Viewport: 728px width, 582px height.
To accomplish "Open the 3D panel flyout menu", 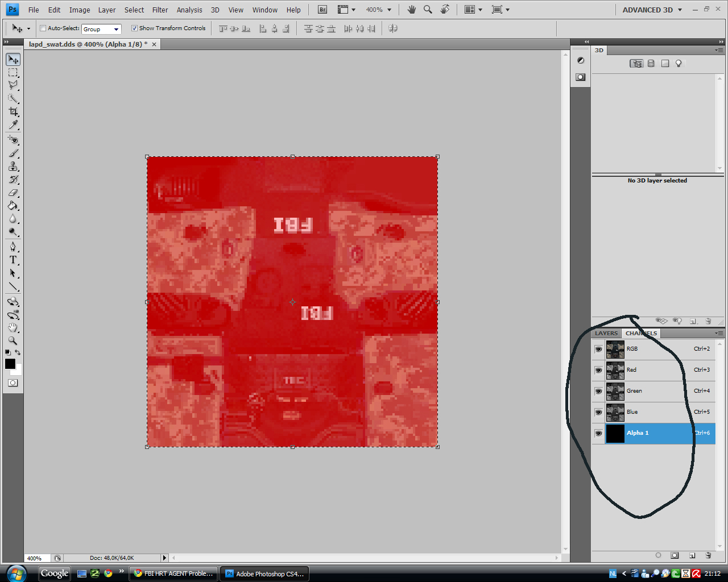I will coord(719,51).
